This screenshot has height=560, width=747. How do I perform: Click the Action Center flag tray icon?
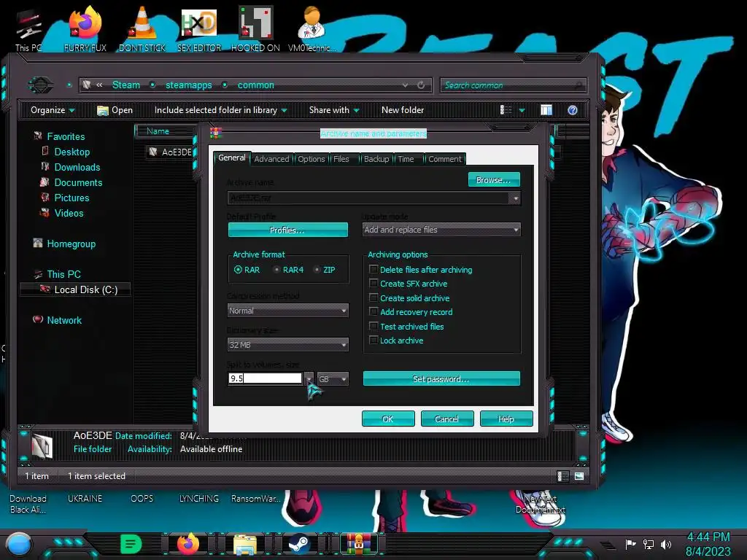pyautogui.click(x=630, y=544)
